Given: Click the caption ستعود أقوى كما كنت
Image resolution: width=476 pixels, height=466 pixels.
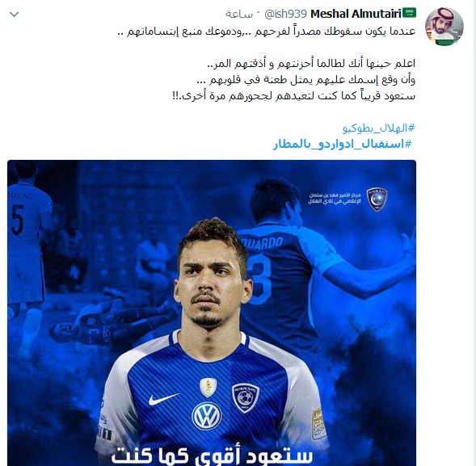Looking at the screenshot, I should click(x=212, y=456).
